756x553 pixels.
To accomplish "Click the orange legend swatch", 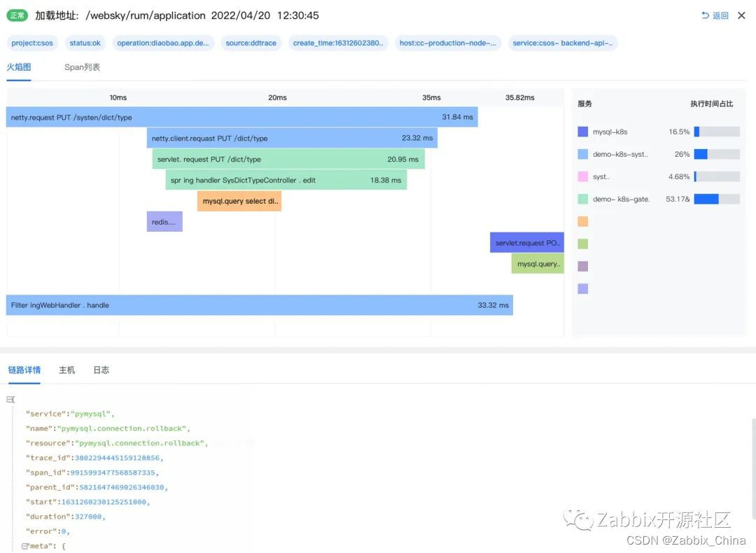I will [x=582, y=221].
